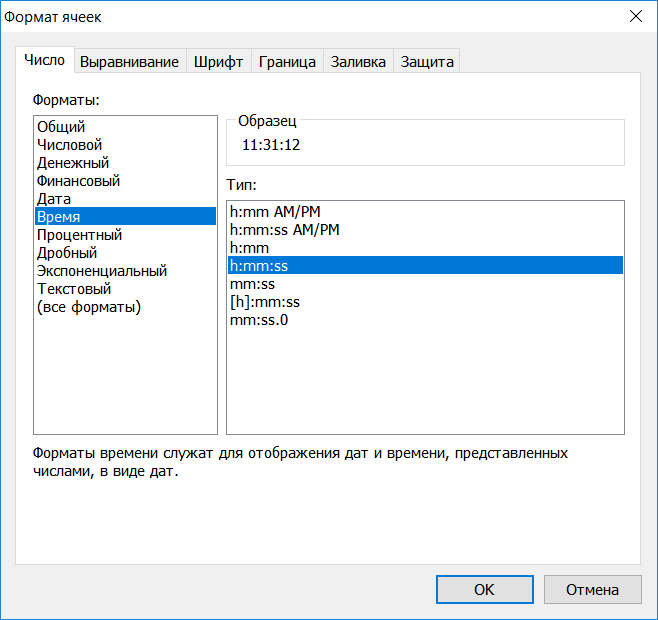Pick the mm:ss.0 time type
Screen dimensions: 658x620
point(425,320)
